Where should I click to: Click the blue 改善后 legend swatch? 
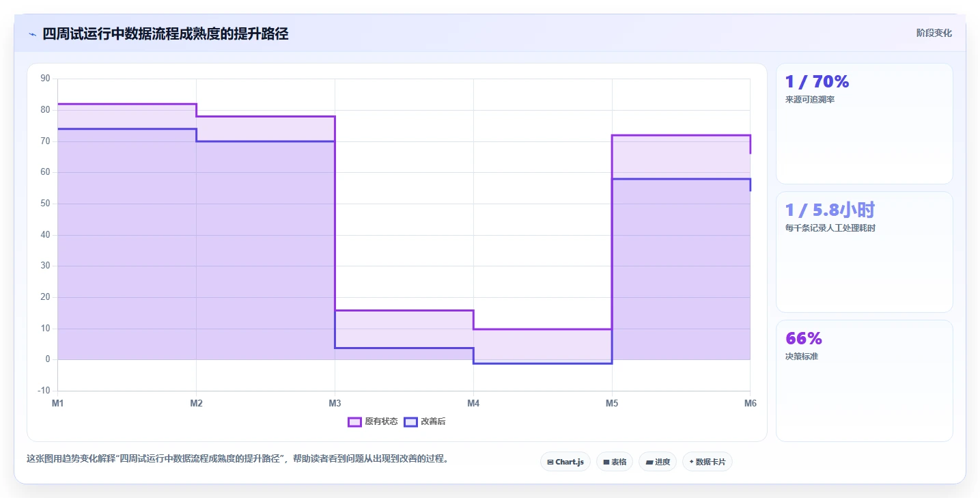click(x=410, y=421)
